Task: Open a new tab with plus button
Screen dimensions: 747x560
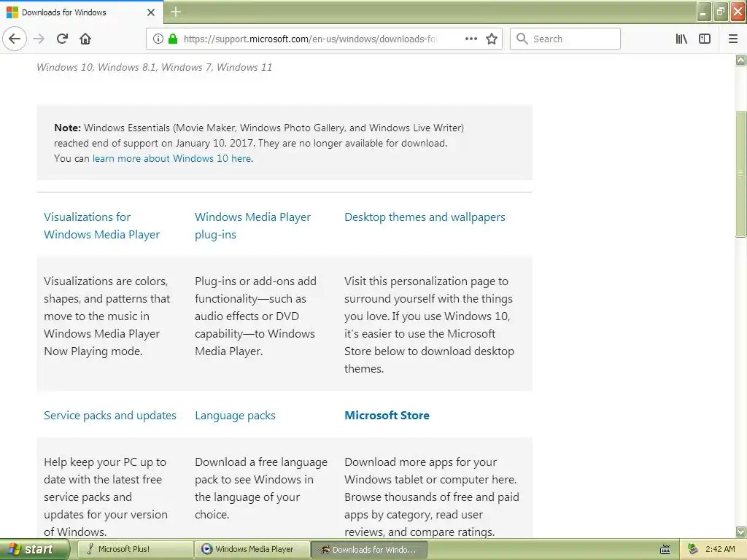Action: pos(176,12)
